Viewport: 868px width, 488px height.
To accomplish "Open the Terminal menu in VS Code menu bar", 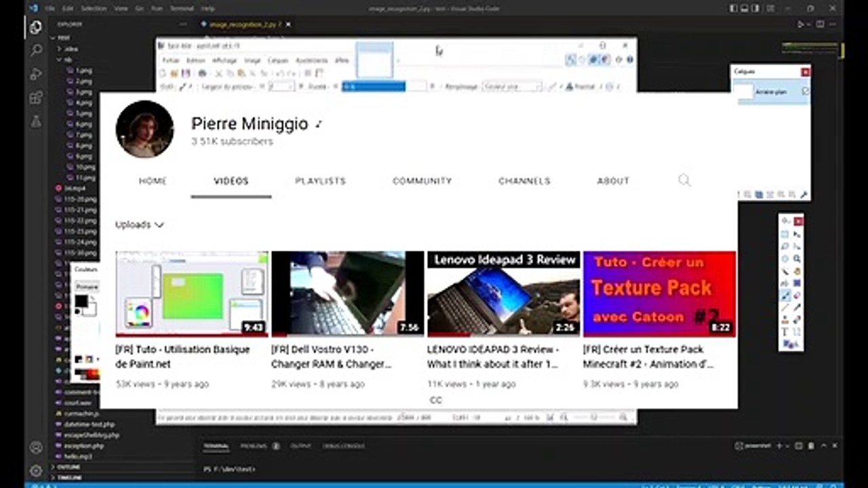I will point(182,9).
